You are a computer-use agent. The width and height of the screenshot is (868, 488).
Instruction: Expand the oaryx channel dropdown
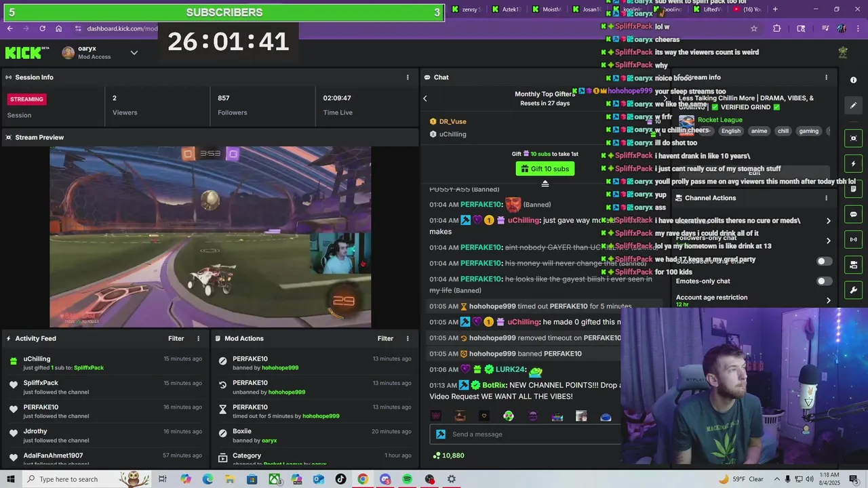[x=134, y=53]
